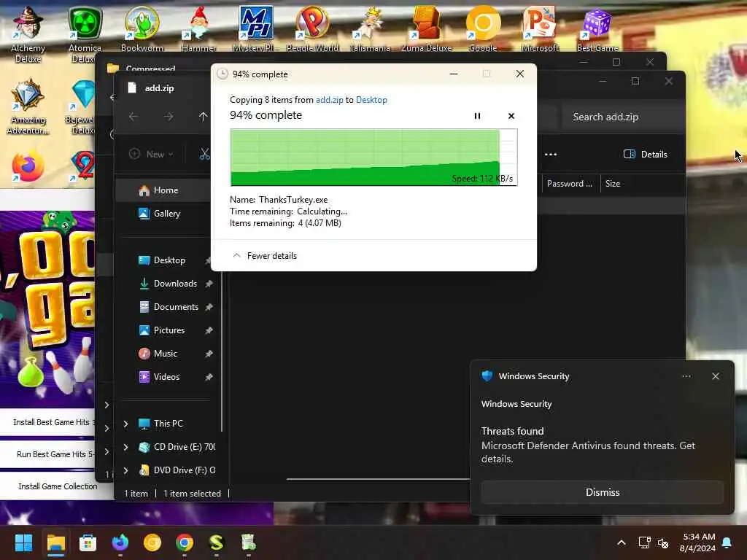Open Windows Security notification options menu
The width and height of the screenshot is (747, 560).
[x=686, y=376]
